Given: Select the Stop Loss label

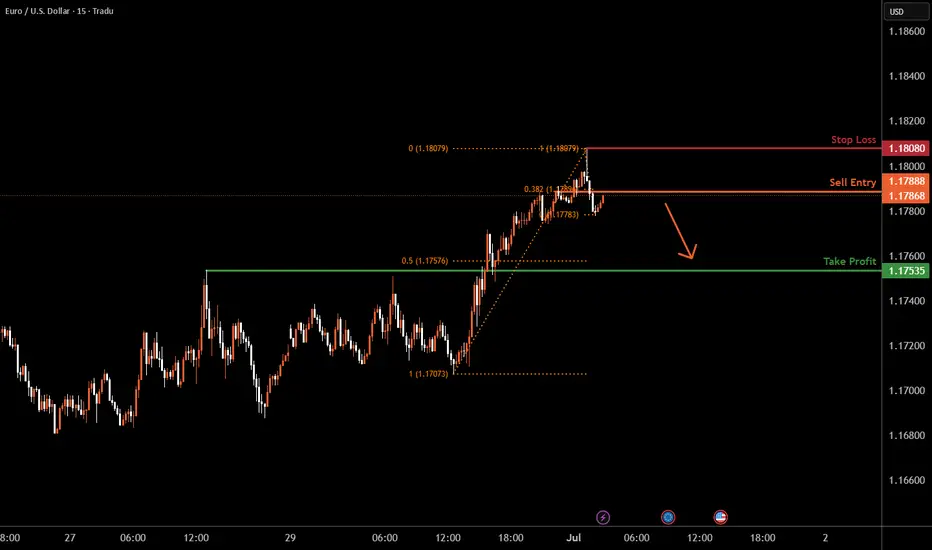Looking at the screenshot, I should point(853,140).
